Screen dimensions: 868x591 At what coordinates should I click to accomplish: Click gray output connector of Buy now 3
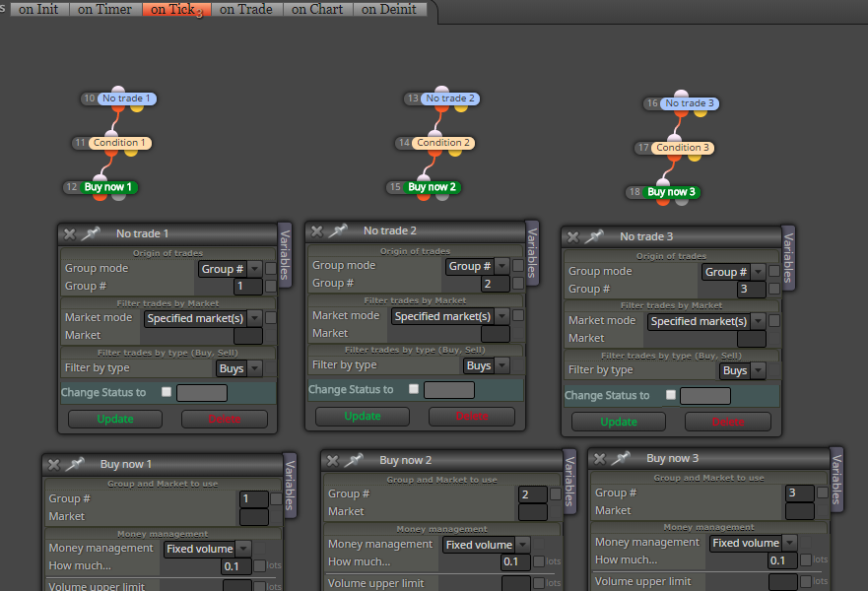click(x=682, y=201)
